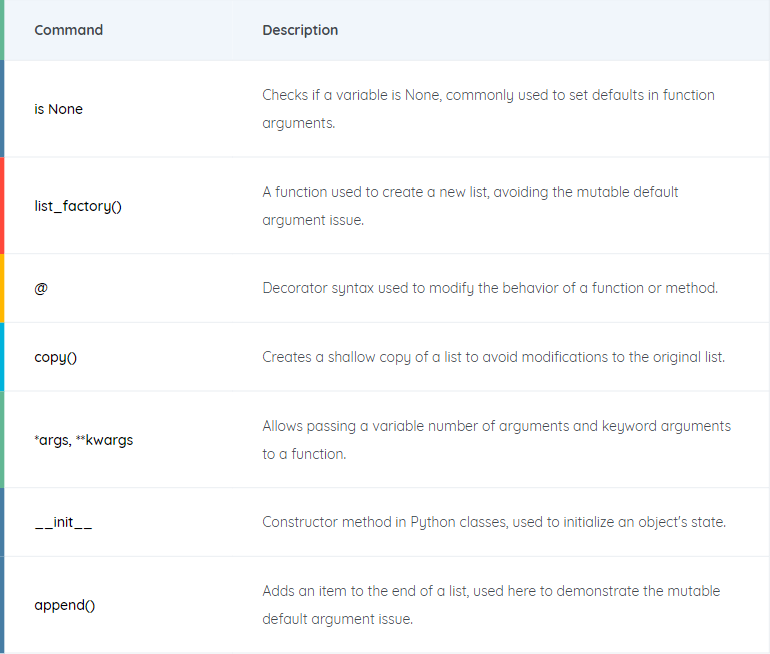Click the 'Allows passing a variable number' description
Image resolution: width=770 pixels, height=654 pixels.
click(496, 440)
